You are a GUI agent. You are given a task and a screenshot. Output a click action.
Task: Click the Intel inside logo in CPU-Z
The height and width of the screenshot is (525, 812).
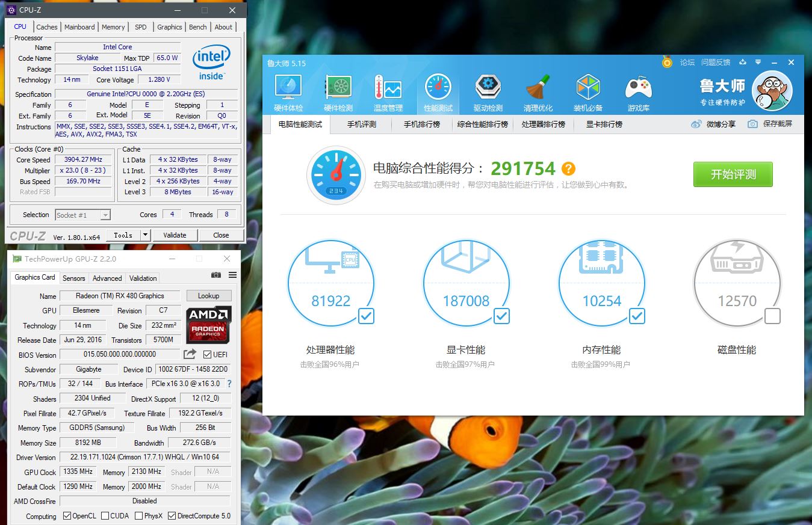pyautogui.click(x=211, y=63)
